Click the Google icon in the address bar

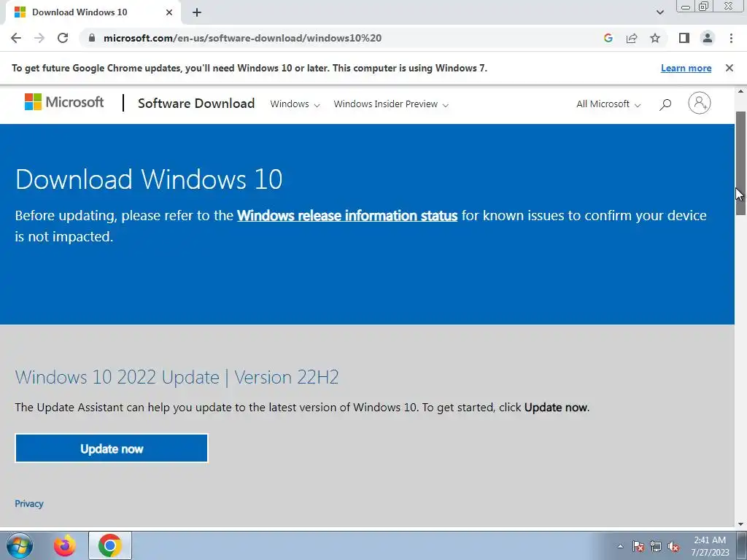(x=608, y=38)
